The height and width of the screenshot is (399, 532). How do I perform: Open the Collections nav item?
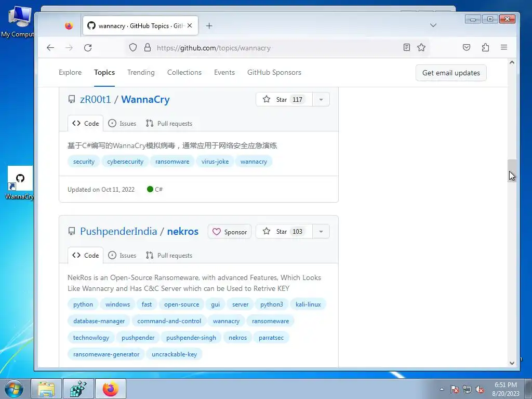184,73
